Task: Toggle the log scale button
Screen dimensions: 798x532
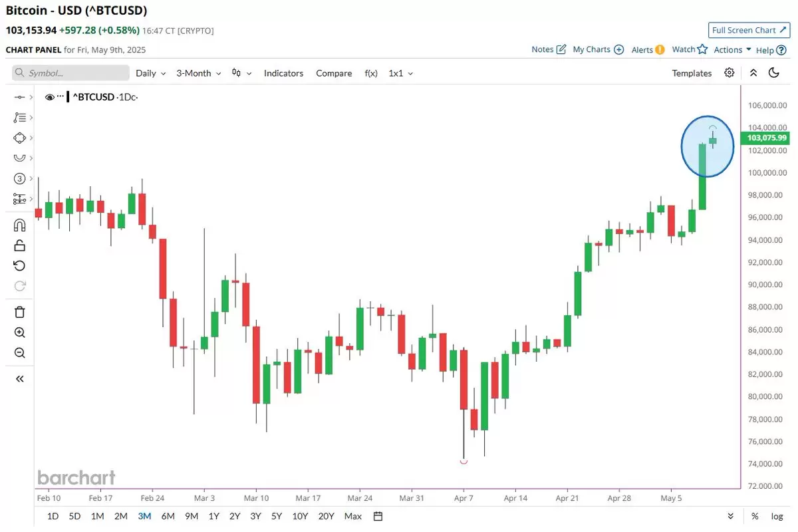Action: pos(777,516)
